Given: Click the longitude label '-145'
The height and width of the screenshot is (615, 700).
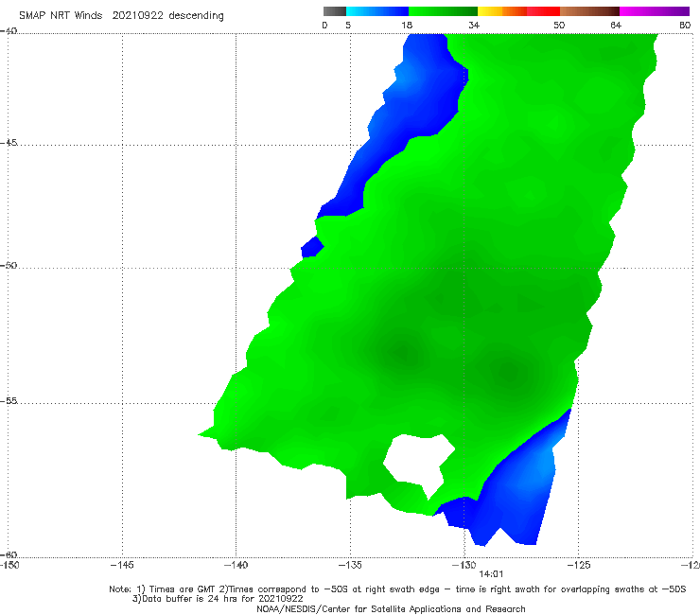Looking at the screenshot, I should [x=122, y=565].
